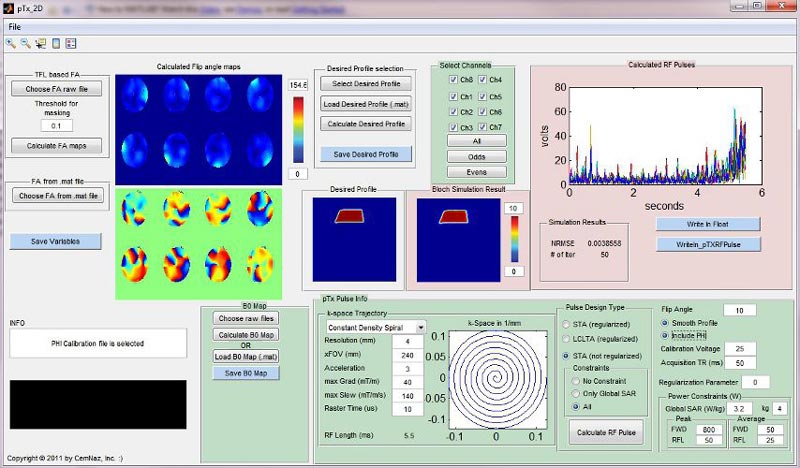Choose the Only Global SAR constraint
This screenshot has width=800, height=468.
[576, 393]
